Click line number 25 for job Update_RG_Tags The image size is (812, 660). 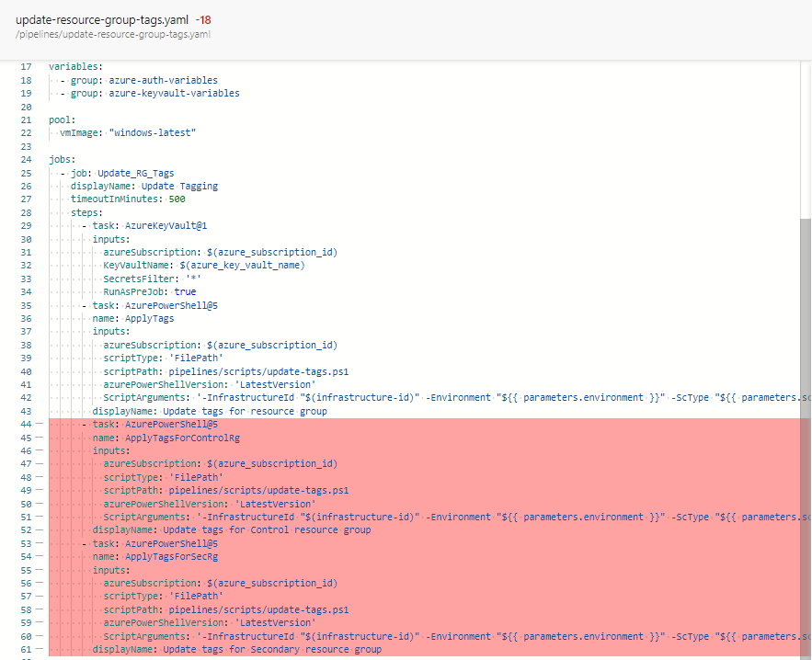[26, 173]
